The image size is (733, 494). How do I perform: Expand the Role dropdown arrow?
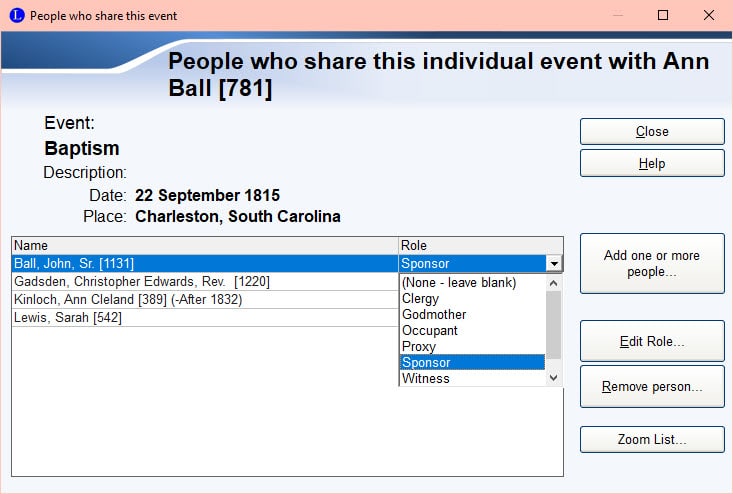pos(554,264)
